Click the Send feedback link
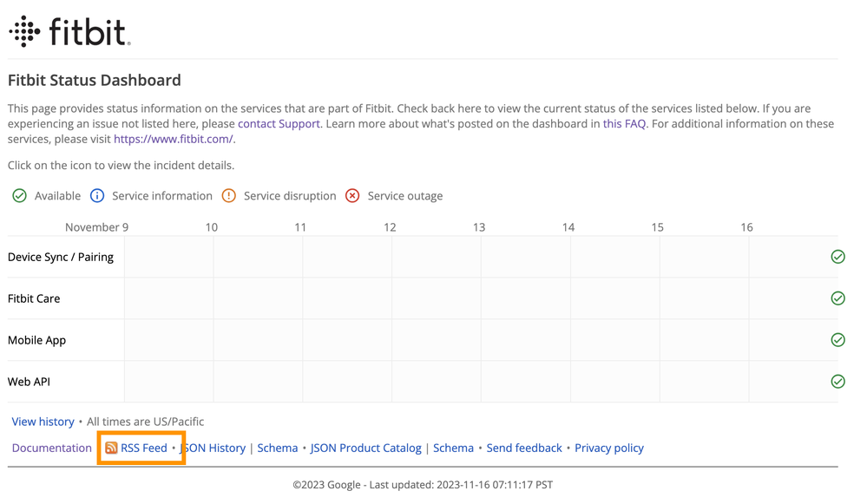 click(524, 448)
